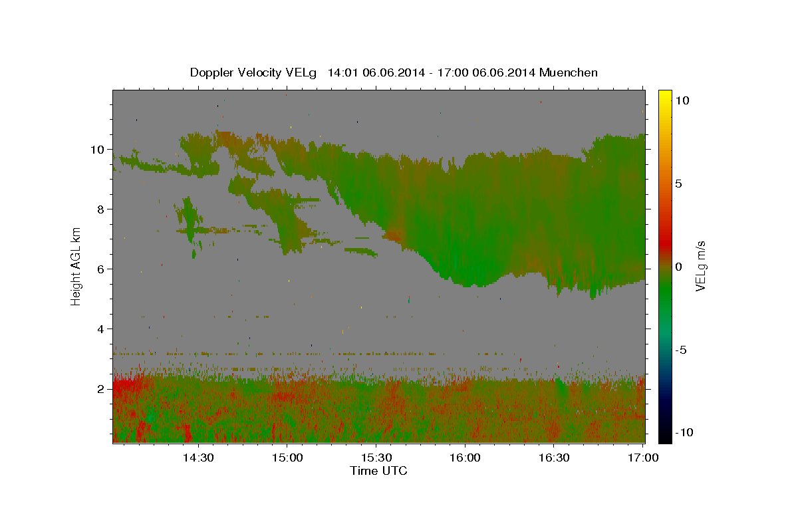The image size is (798, 532).
Task: Click the 15:30 time tick label
Action: tap(376, 458)
